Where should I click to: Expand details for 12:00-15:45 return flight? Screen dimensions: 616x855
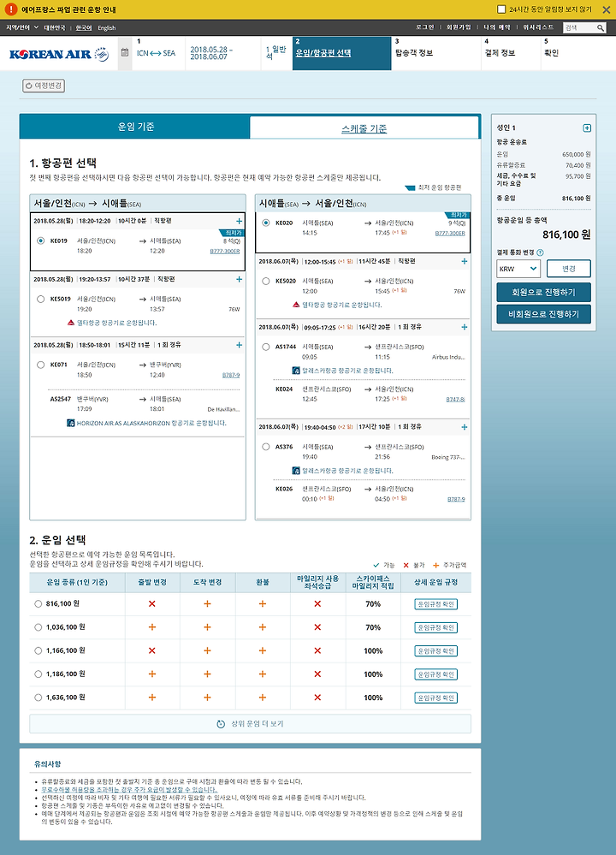[465, 261]
